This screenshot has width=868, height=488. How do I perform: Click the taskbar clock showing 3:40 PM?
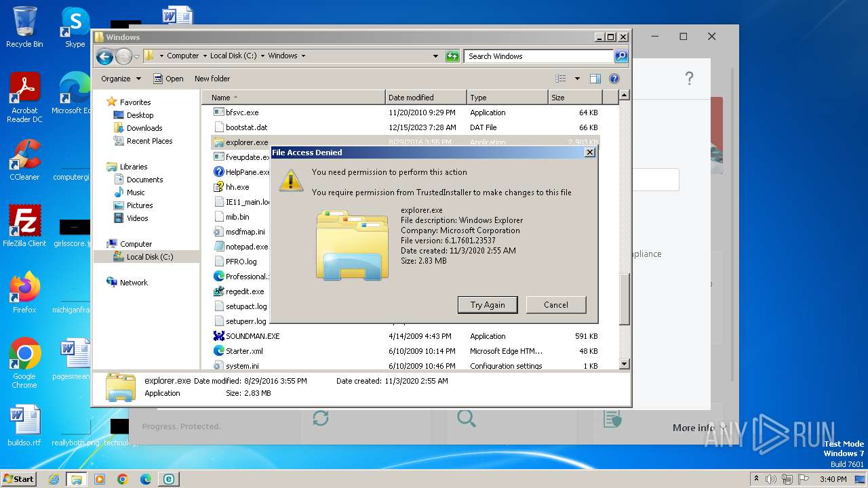833,479
